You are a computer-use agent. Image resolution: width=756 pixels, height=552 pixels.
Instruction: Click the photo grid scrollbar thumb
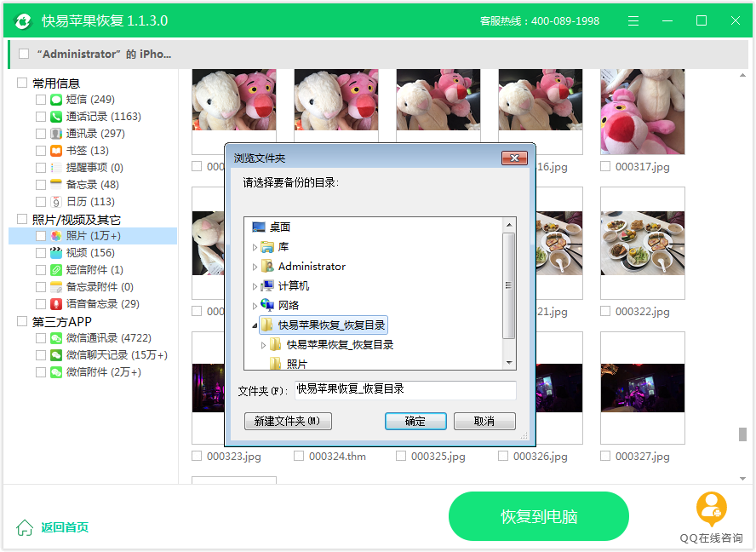coord(742,434)
